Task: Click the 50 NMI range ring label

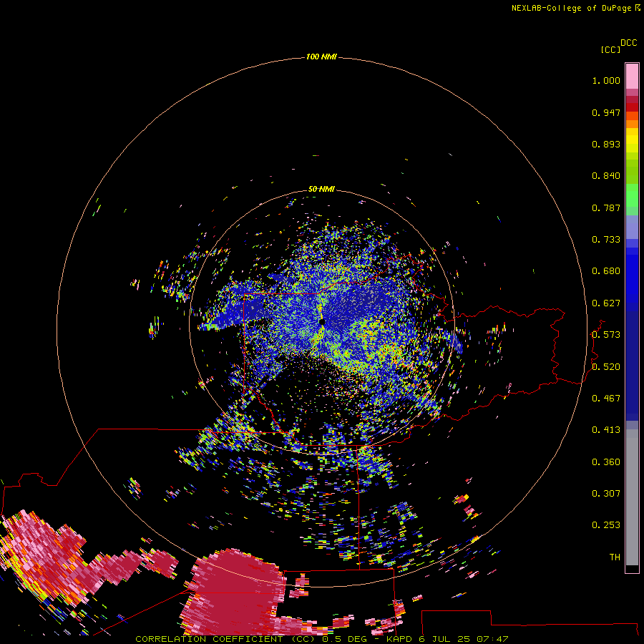Action: click(x=321, y=189)
